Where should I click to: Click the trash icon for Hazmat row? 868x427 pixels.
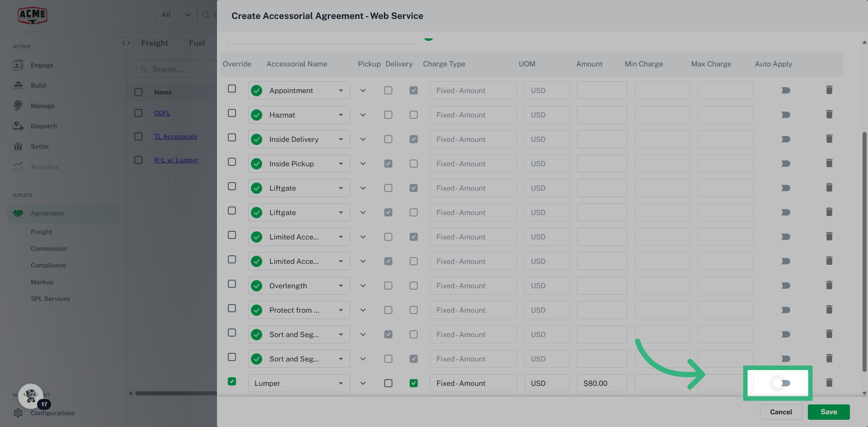tap(829, 114)
